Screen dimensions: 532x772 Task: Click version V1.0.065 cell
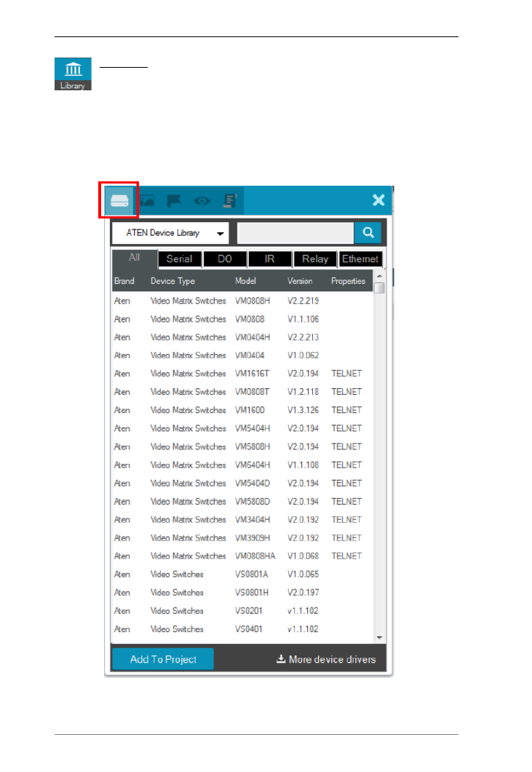[303, 574]
